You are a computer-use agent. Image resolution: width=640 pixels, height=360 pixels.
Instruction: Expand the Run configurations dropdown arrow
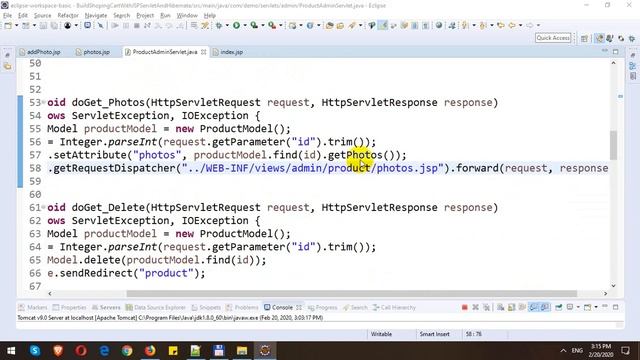[245, 25]
